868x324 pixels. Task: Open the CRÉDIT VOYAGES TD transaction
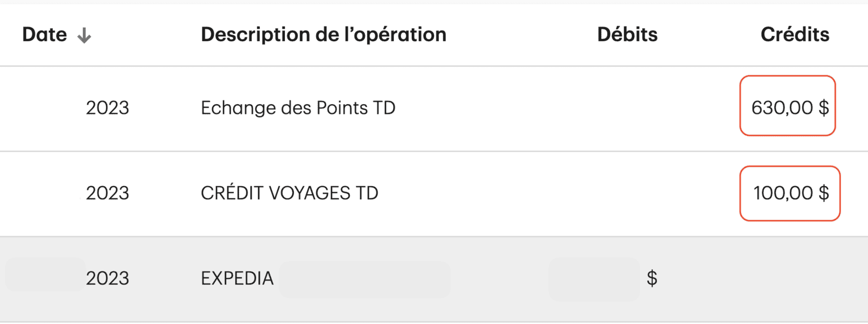coord(290,193)
